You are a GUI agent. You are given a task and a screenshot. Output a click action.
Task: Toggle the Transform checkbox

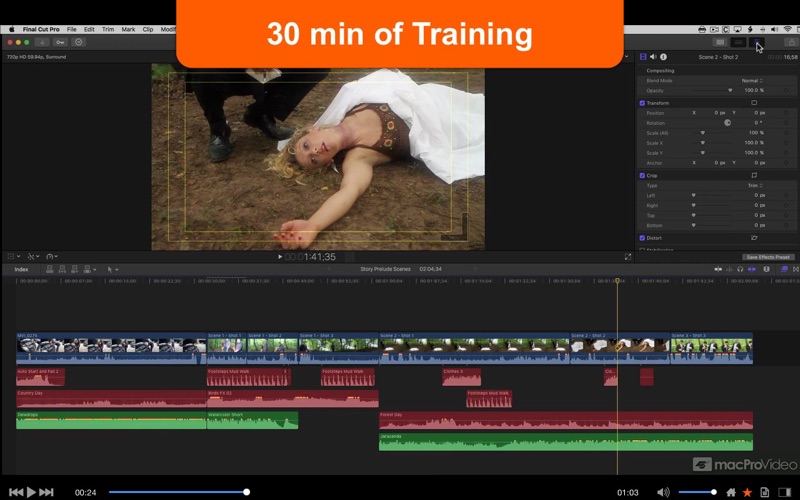[642, 103]
